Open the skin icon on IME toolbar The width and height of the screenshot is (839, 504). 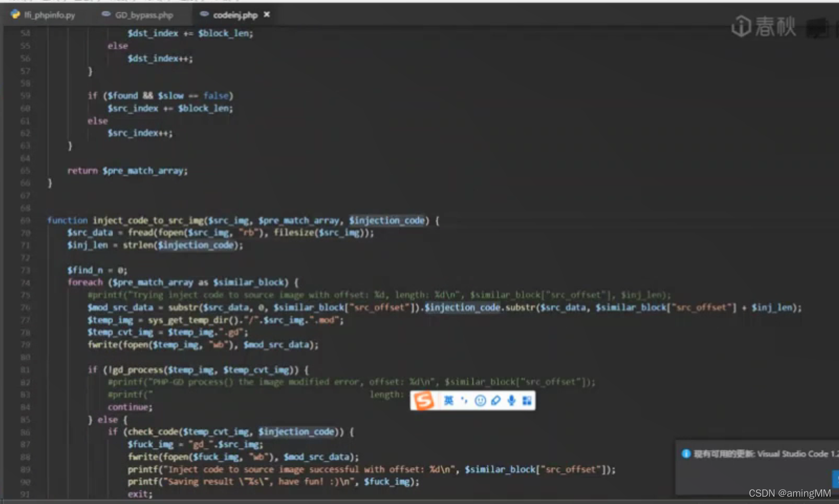(496, 401)
